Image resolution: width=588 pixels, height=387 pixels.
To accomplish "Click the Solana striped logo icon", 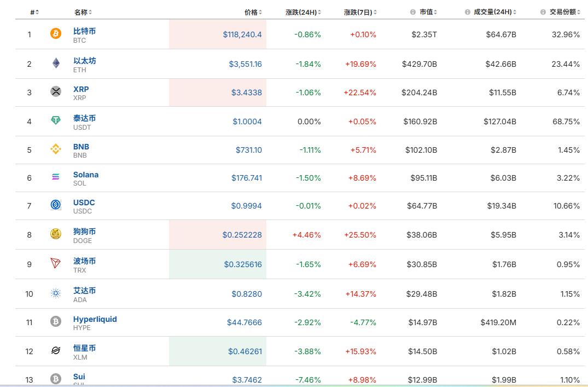I will [55, 176].
